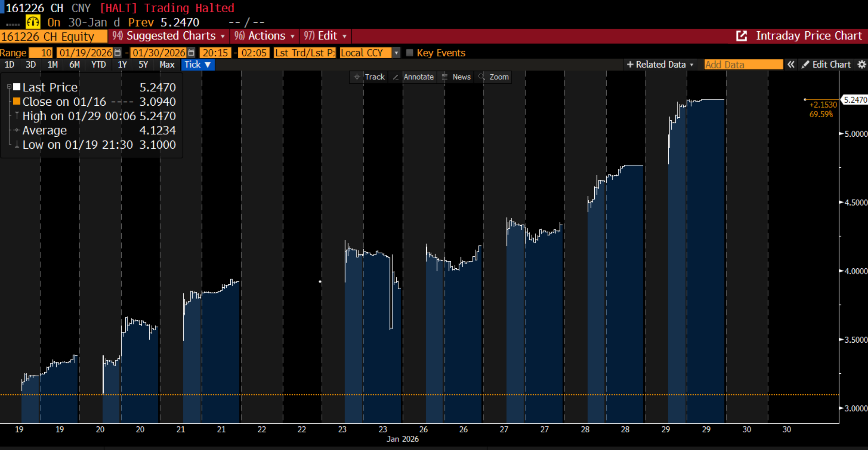Enable the Key Events checkbox
This screenshot has height=450, width=868.
click(x=410, y=53)
